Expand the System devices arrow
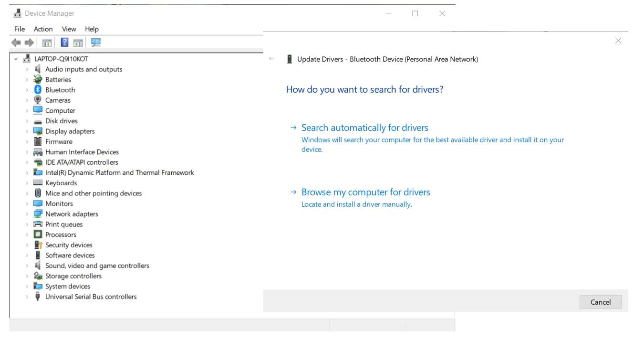Viewport: 644px width, 340px height. [x=27, y=287]
